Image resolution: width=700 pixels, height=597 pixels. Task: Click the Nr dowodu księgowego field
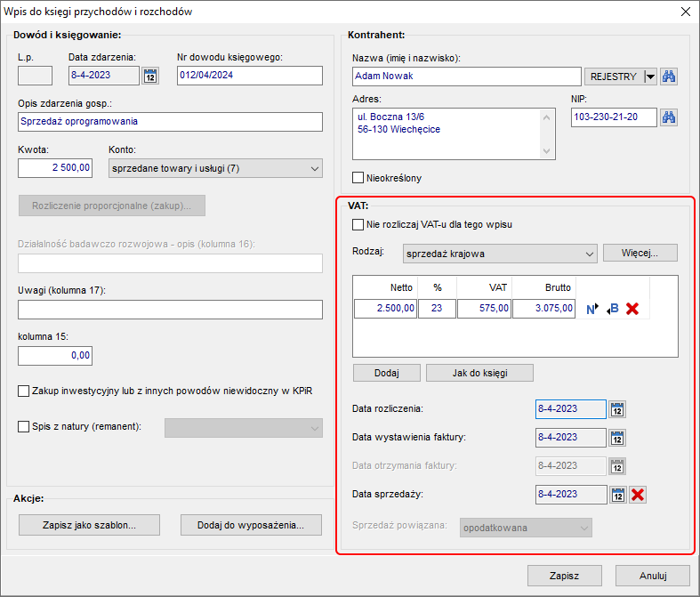(250, 76)
